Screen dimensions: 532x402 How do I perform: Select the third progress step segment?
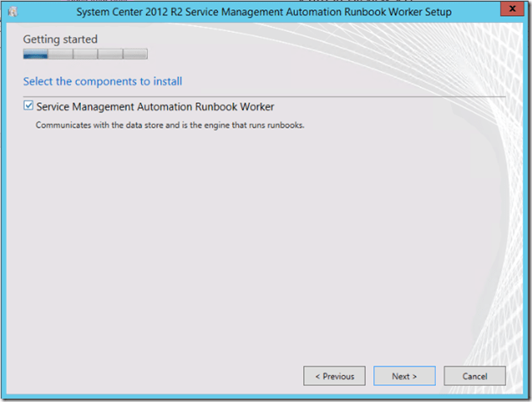pyautogui.click(x=85, y=54)
